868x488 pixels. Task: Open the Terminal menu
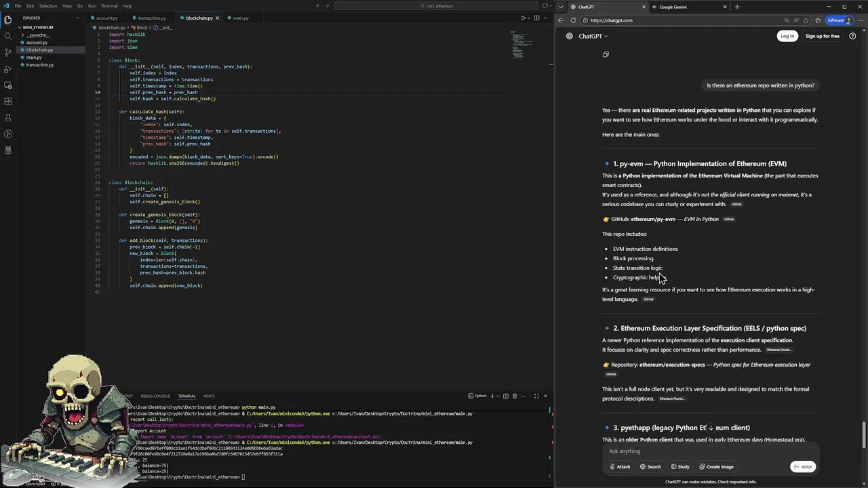click(x=109, y=6)
